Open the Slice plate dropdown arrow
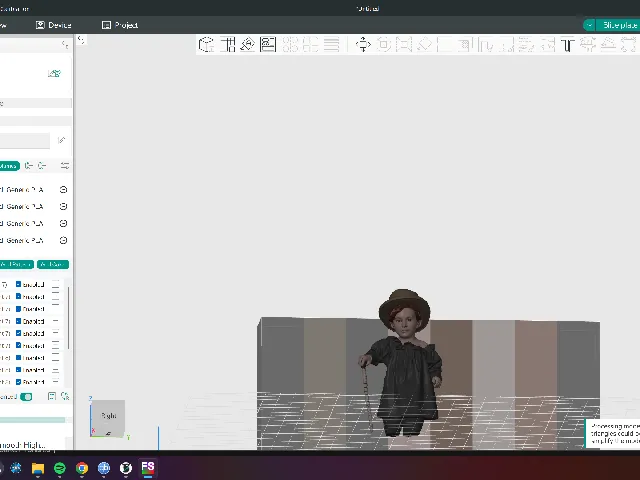Image resolution: width=640 pixels, height=480 pixels. (x=589, y=25)
